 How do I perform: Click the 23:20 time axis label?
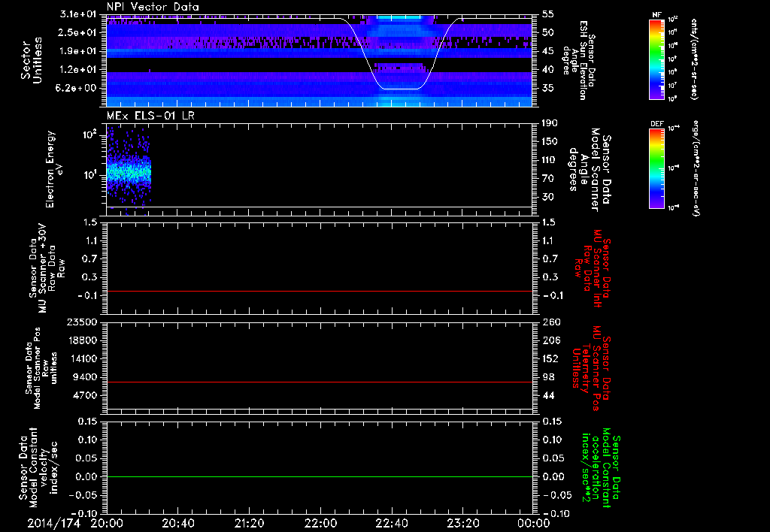click(463, 524)
